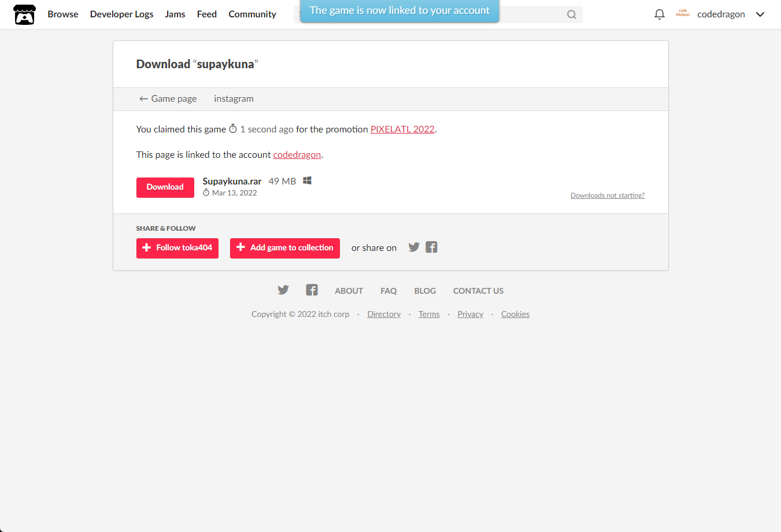Click the SHARE & FOLLOW label

166,228
